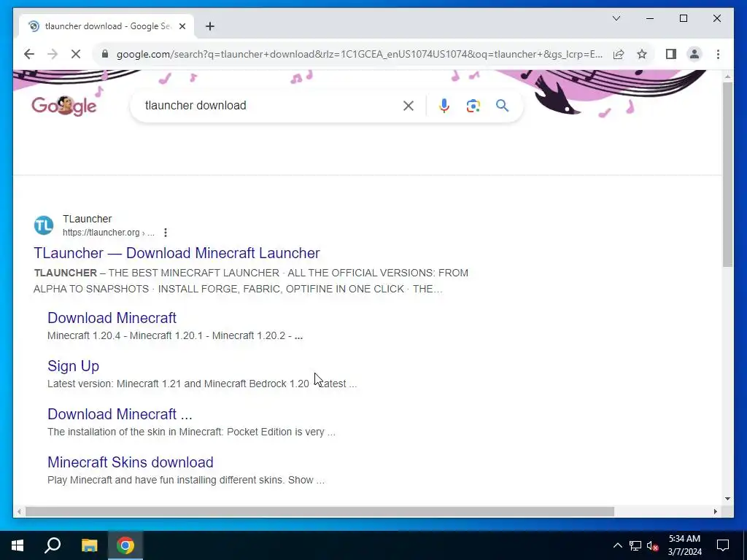Open the Chrome profile avatar
The height and width of the screenshot is (560, 747).
[x=694, y=54]
